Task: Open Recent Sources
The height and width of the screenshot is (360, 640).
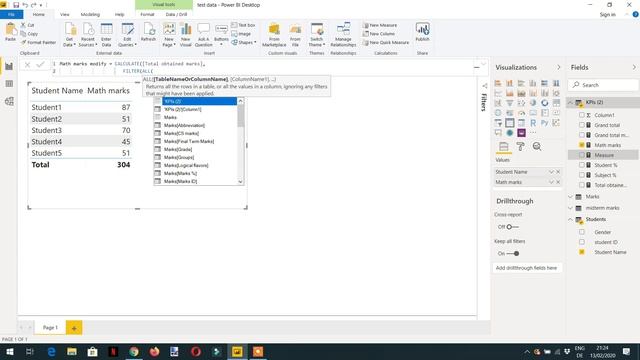Action: click(x=88, y=34)
